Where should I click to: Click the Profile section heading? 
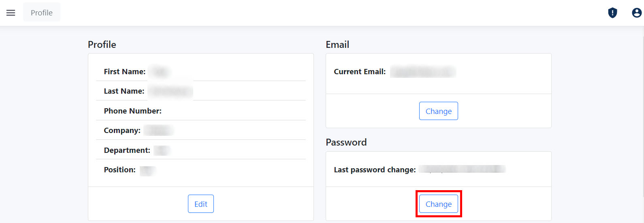coord(102,45)
